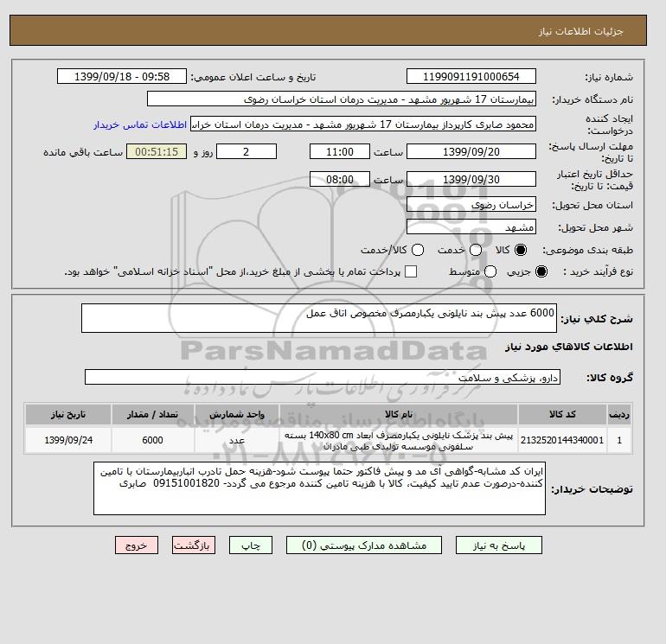Screen dimensions: 666x644
Task: Click the product name cell پیش بند پزشک
Action: pyautogui.click(x=399, y=441)
